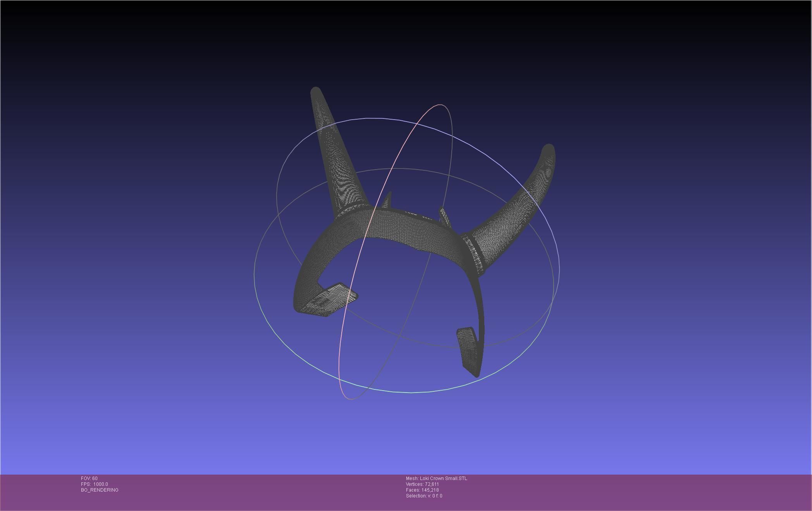This screenshot has height=511, width=812.
Task: Click the 'BO_RENDERING' label
Action: coord(100,490)
